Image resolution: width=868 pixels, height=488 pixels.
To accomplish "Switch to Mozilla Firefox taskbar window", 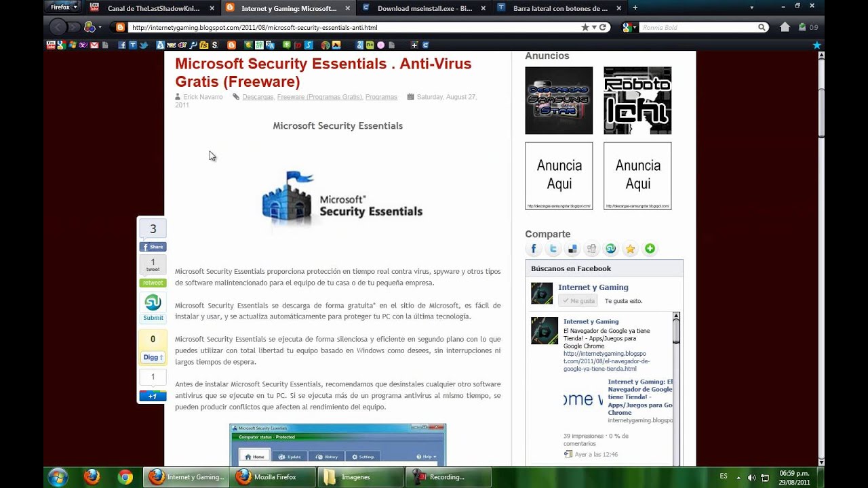I will 273,477.
